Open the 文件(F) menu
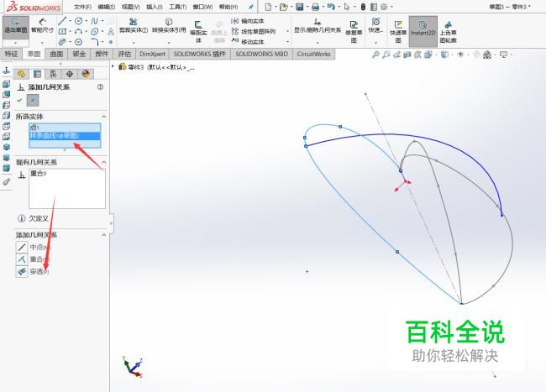The image size is (546, 392). tap(82, 7)
